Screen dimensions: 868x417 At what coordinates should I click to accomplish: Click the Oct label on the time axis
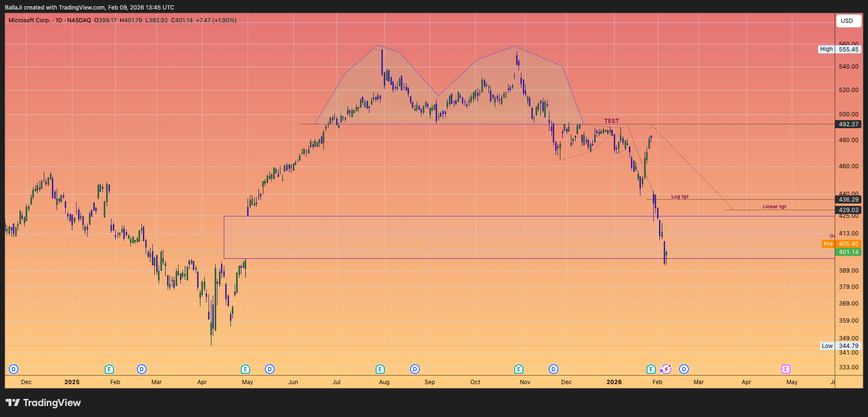coord(475,382)
